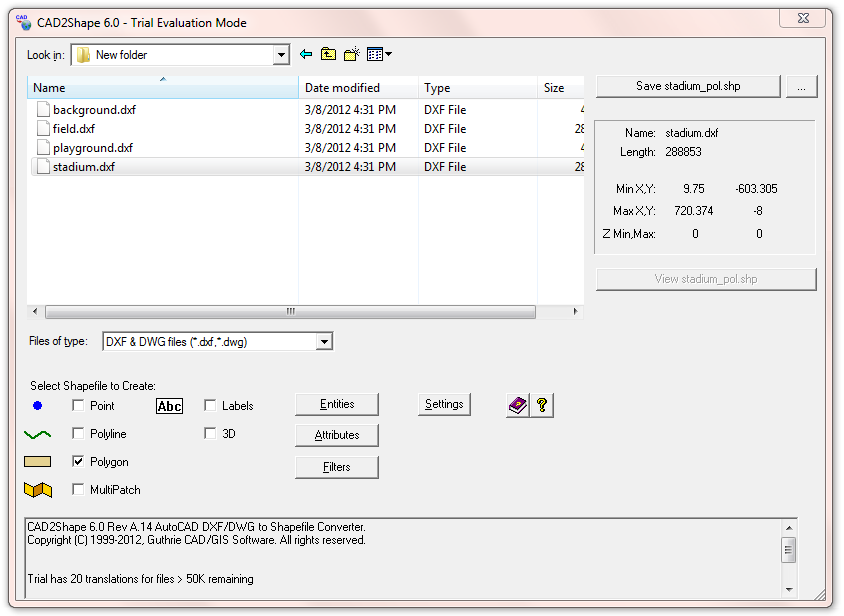The height and width of the screenshot is (616, 844).
Task: Create a new folder icon
Action: pos(352,54)
